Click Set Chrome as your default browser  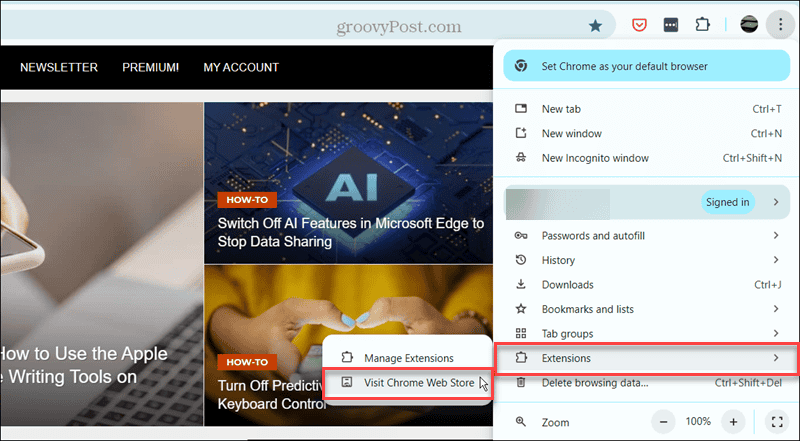click(646, 66)
